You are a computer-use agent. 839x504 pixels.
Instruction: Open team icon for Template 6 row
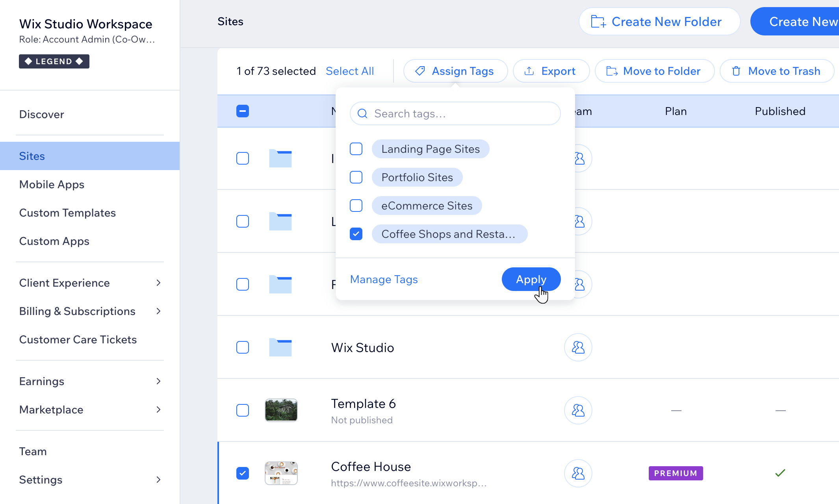578,410
